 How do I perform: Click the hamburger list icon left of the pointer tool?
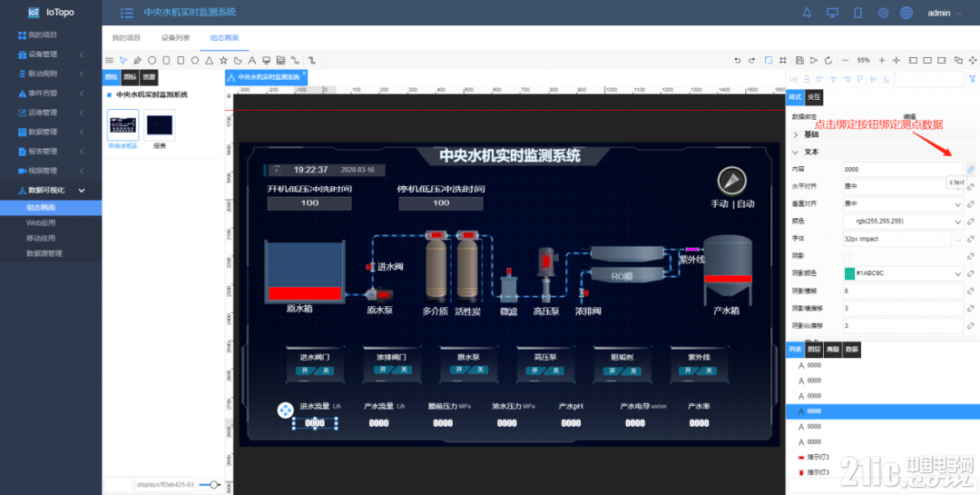(109, 60)
